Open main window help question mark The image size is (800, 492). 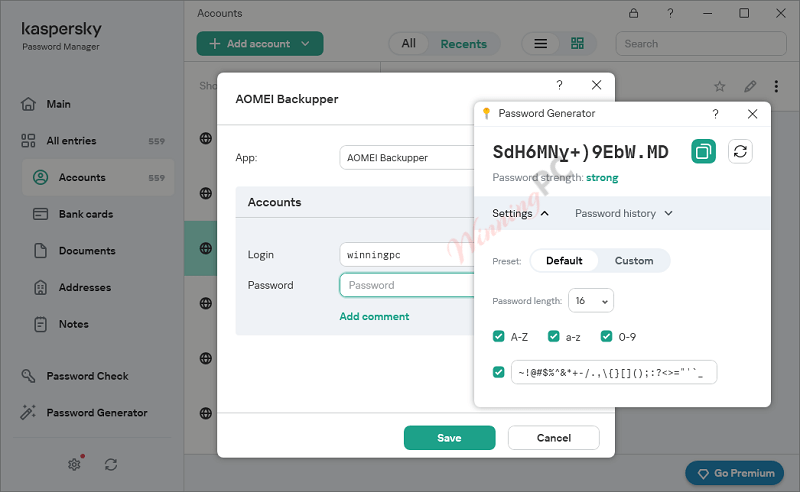[670, 13]
